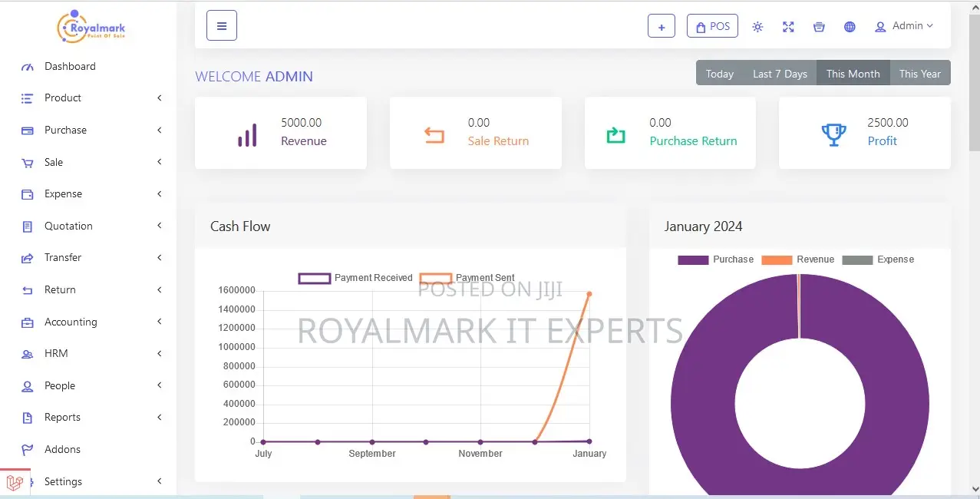Expand the Quotation menu chevron
This screenshot has width=980, height=499.
pos(160,226)
